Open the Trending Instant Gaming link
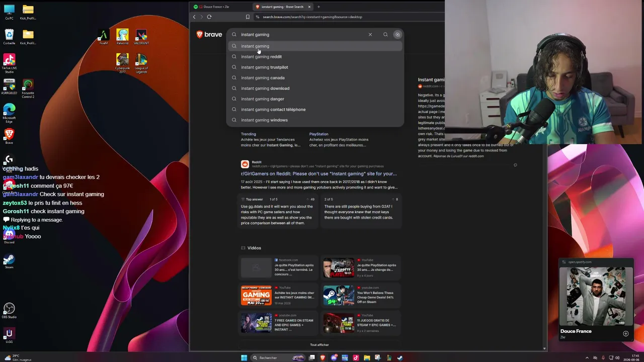This screenshot has height=362, width=644. click(x=249, y=134)
